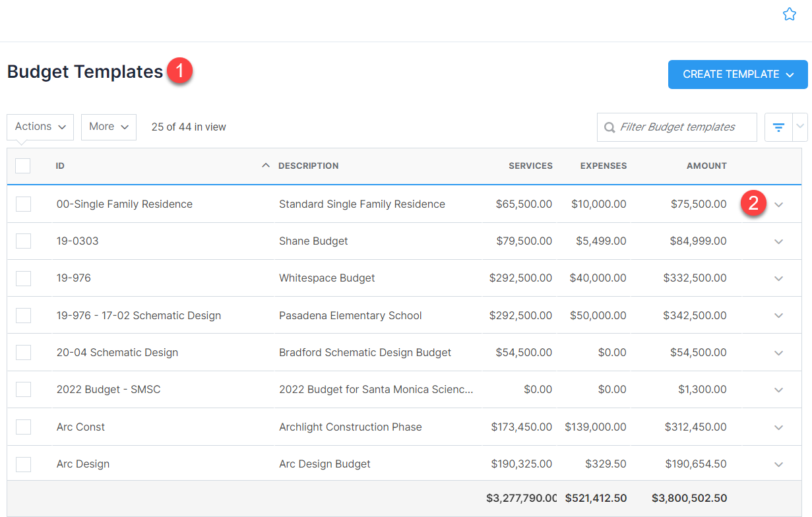The height and width of the screenshot is (517, 812).
Task: Check the 19-0303 row checkbox
Action: pos(23,241)
